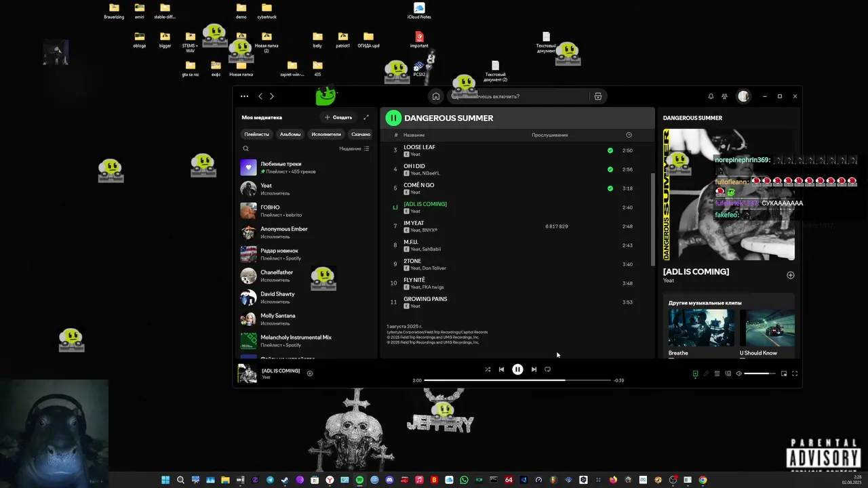Skip to the next track
The width and height of the screenshot is (868, 488).
click(x=534, y=369)
